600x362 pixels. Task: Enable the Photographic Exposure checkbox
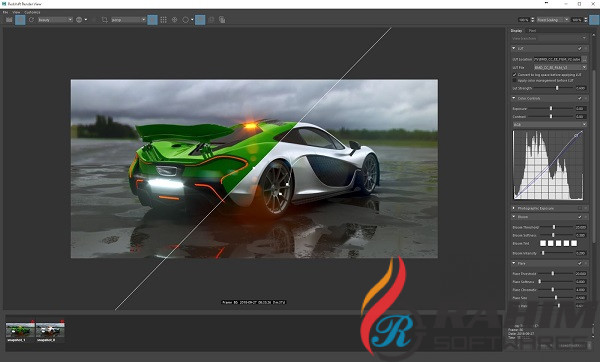(579, 209)
